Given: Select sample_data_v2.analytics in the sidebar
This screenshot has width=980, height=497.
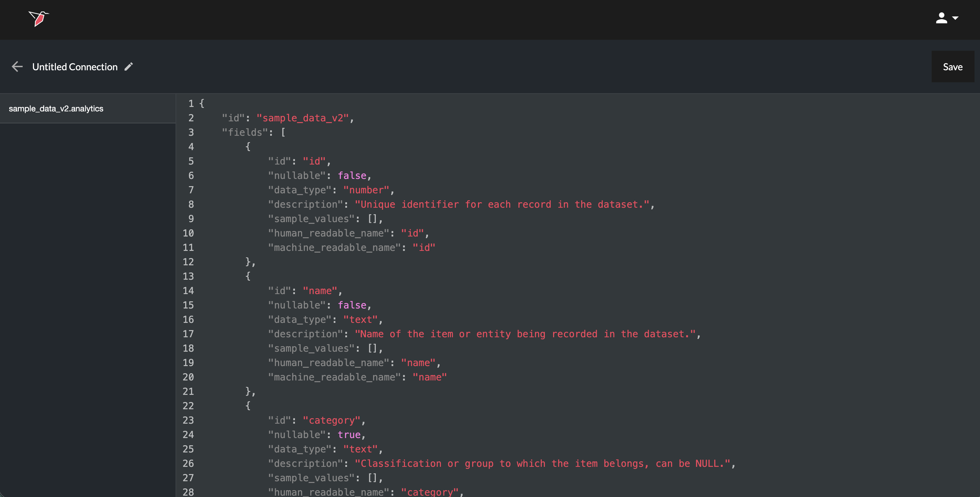Looking at the screenshot, I should [x=56, y=109].
